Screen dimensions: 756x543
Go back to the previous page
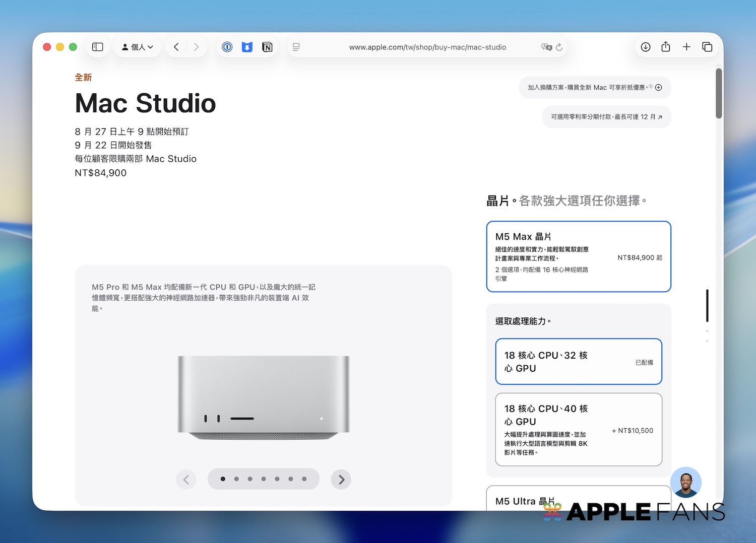176,47
